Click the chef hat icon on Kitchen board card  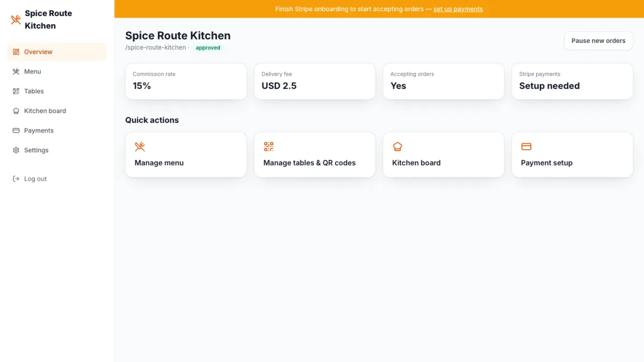coord(398,146)
